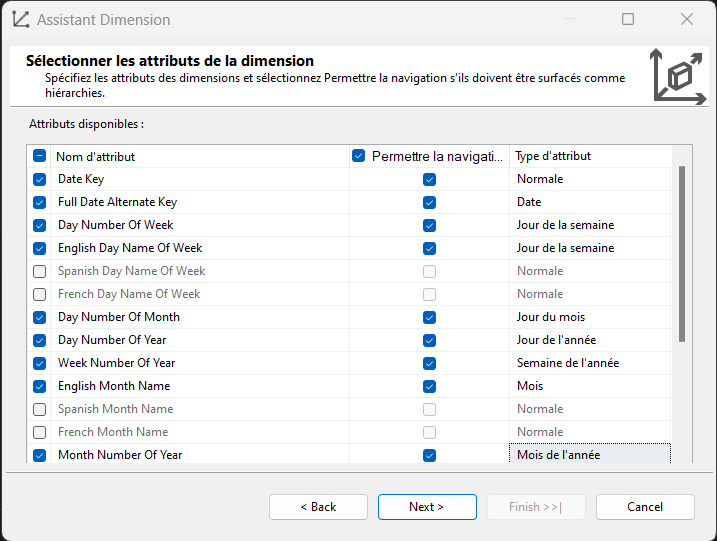Disable navigation for Day Number Of Month

(429, 317)
